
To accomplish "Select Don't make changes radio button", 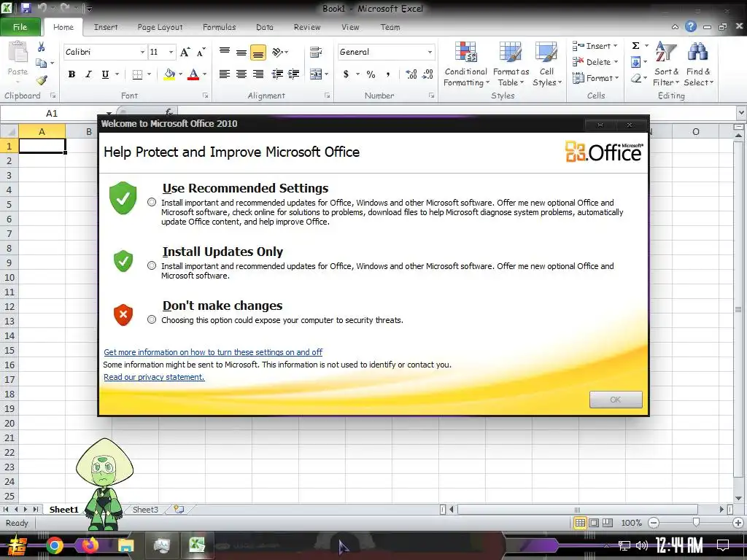I will 152,319.
